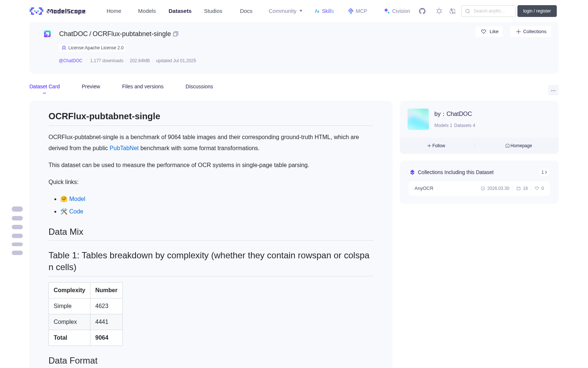Click the login / register button

click(x=537, y=11)
